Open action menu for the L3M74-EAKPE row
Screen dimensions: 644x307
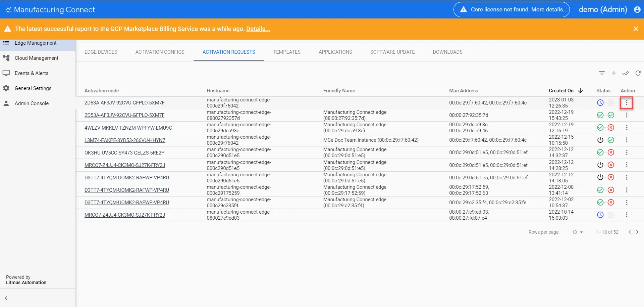(x=627, y=140)
